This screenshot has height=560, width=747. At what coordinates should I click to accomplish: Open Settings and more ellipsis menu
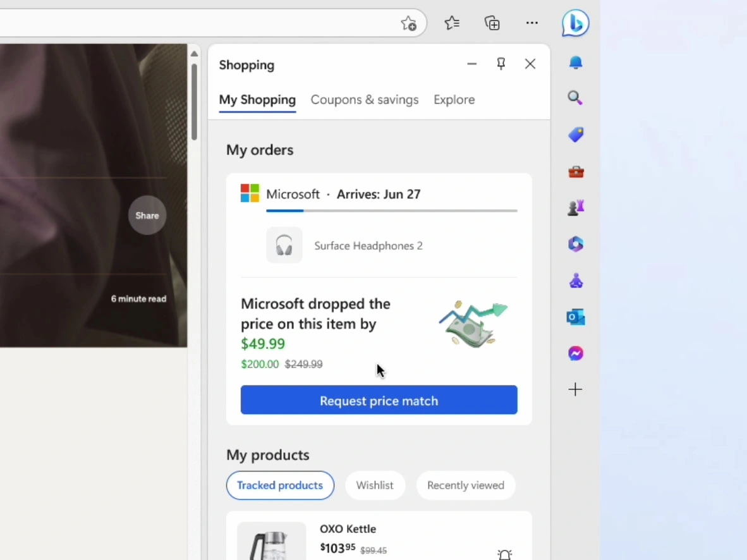coord(531,23)
